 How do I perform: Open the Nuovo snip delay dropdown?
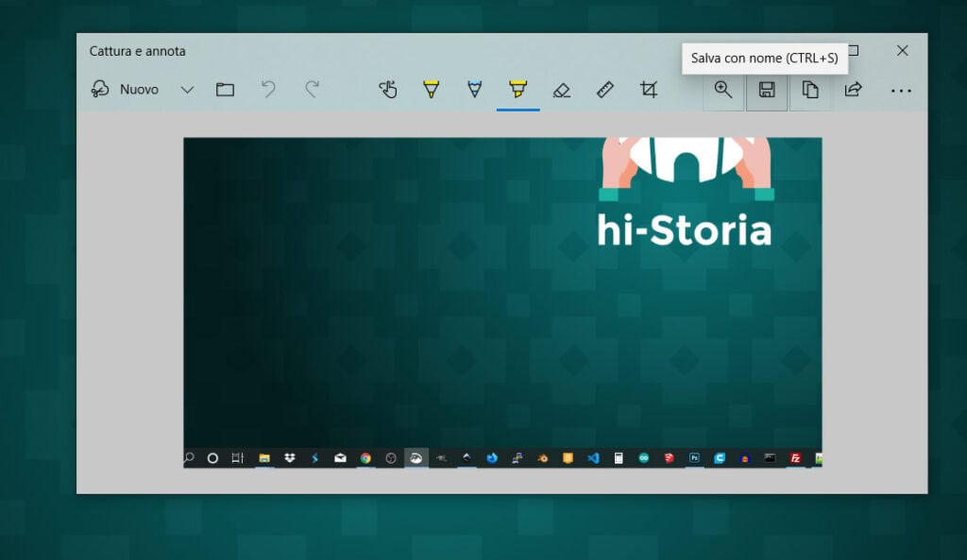coord(186,90)
